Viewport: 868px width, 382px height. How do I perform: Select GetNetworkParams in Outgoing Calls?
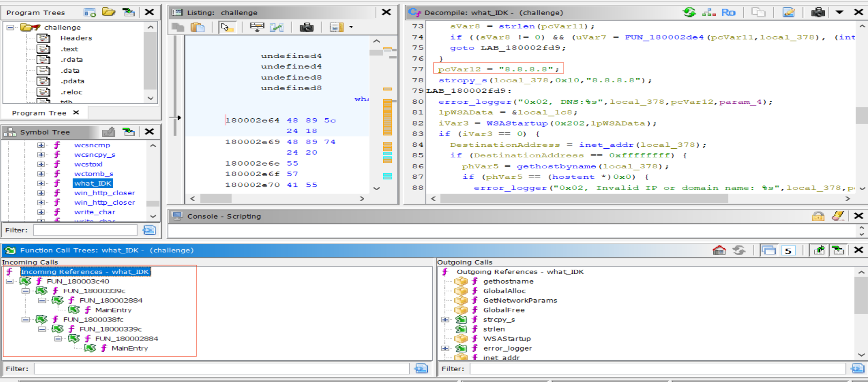click(520, 301)
